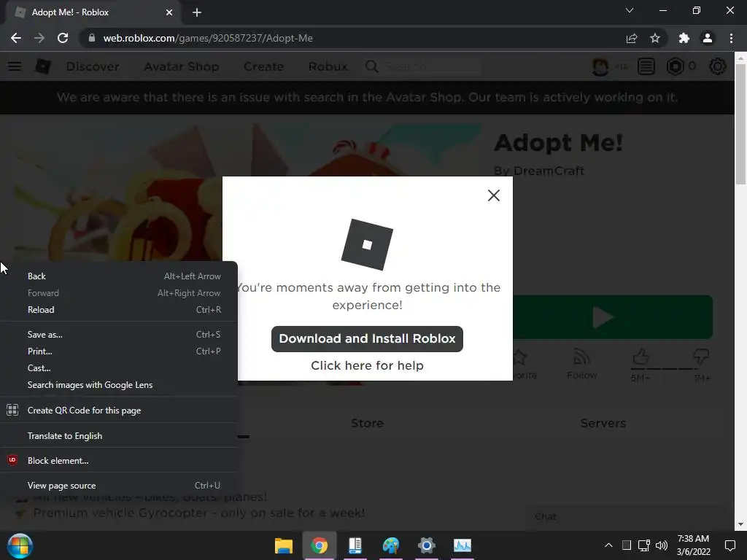Screen dimensions: 747x560
Task: Open Discover in Roblox navigation
Action: coord(93,66)
